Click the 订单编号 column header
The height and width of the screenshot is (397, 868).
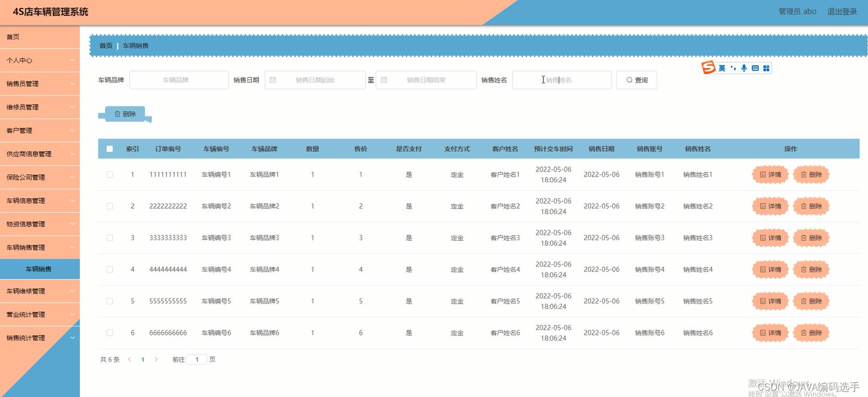(168, 149)
